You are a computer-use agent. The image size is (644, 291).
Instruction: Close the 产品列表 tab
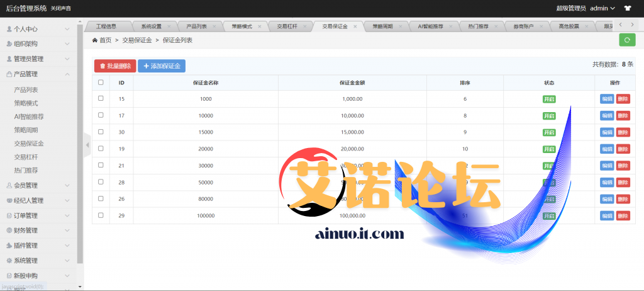[x=214, y=26]
